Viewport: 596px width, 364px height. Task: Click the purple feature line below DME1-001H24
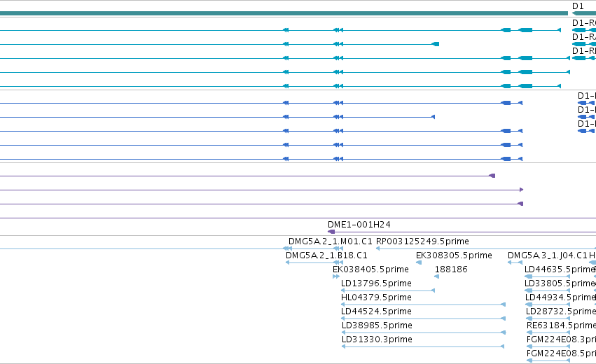point(462,232)
